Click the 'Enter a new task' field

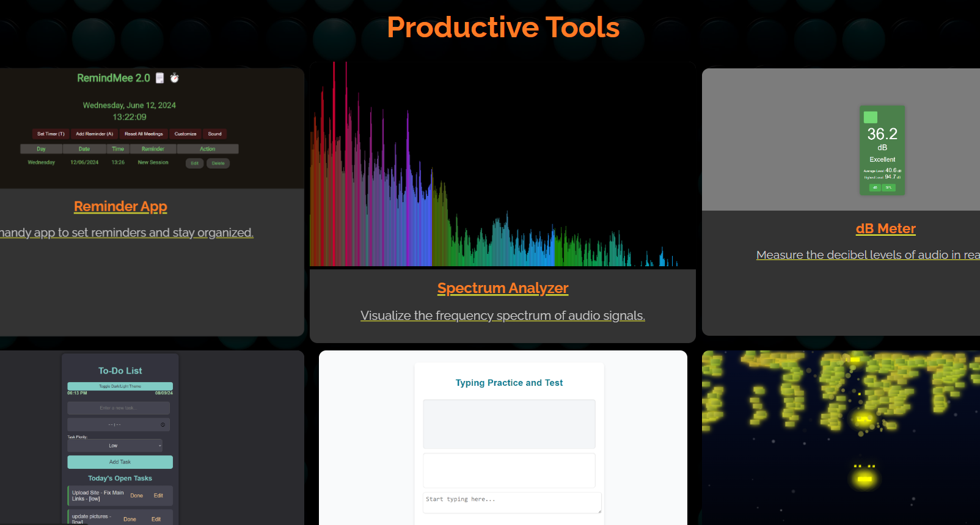pyautogui.click(x=119, y=408)
